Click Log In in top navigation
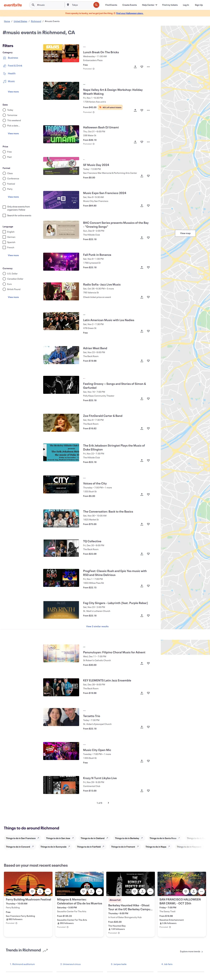 tap(186, 5)
